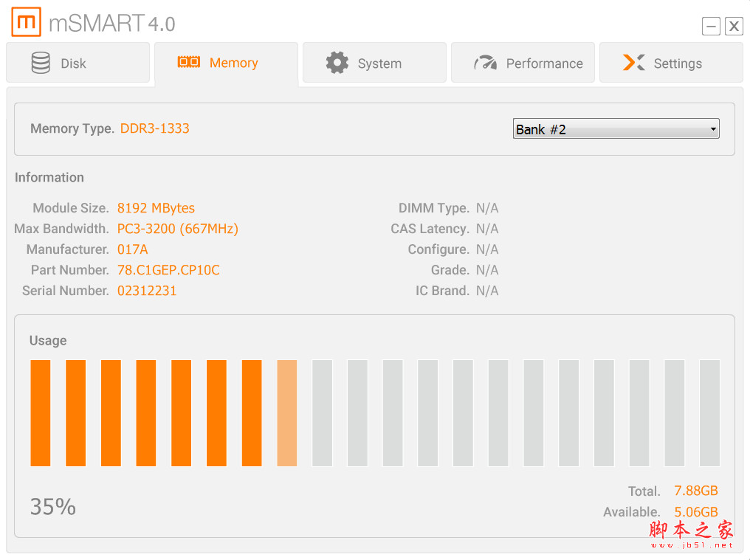The width and height of the screenshot is (750, 560).
Task: Click the DDR3-1333 memory type value
Action: tap(154, 128)
